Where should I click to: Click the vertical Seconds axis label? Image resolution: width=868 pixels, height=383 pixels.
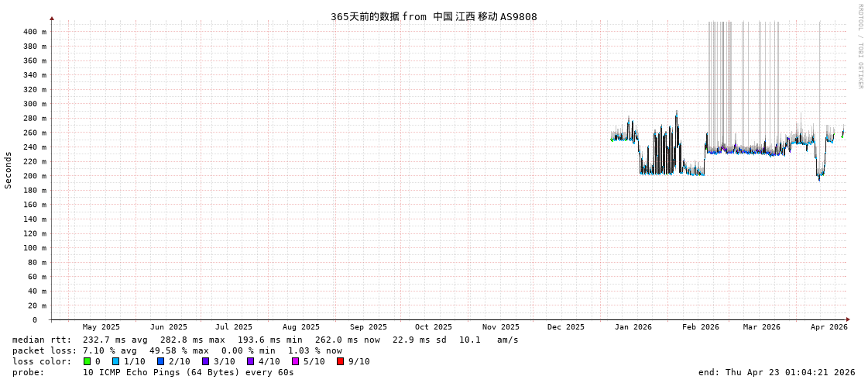[9, 170]
